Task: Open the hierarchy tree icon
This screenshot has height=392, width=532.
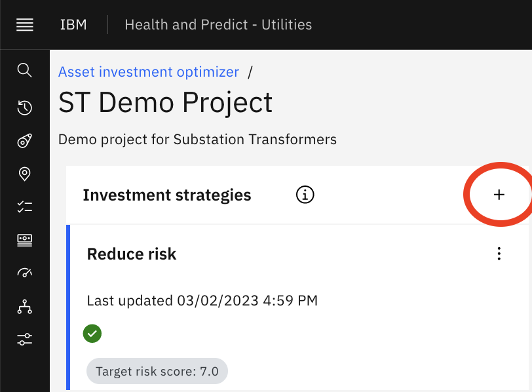Action: (24, 306)
